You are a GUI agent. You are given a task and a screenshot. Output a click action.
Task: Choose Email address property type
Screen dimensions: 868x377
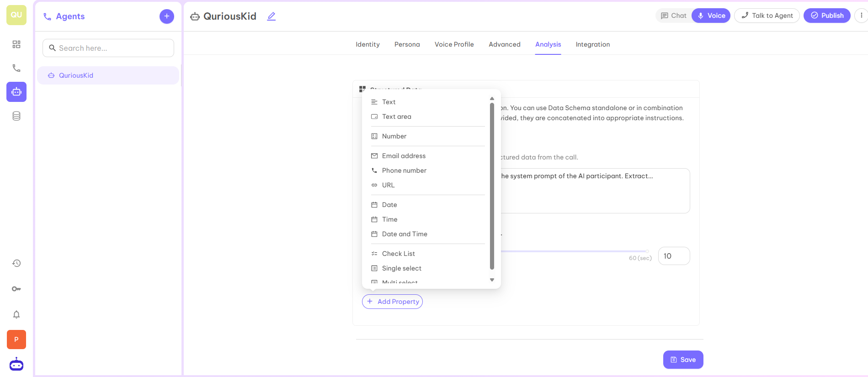(x=428, y=156)
